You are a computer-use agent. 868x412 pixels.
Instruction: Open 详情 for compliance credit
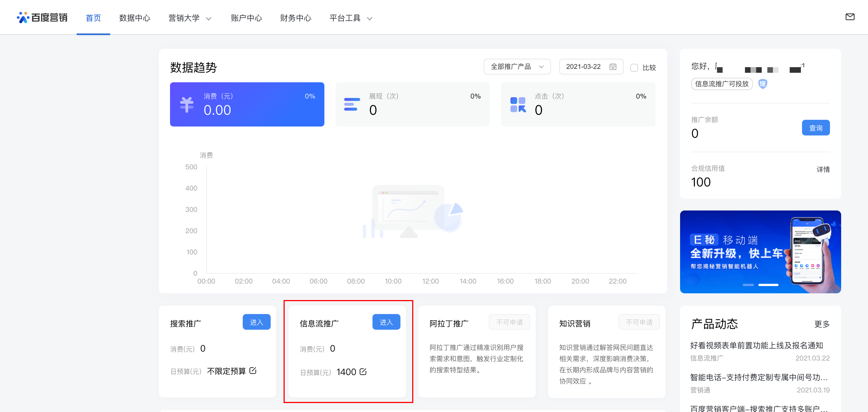click(x=823, y=169)
